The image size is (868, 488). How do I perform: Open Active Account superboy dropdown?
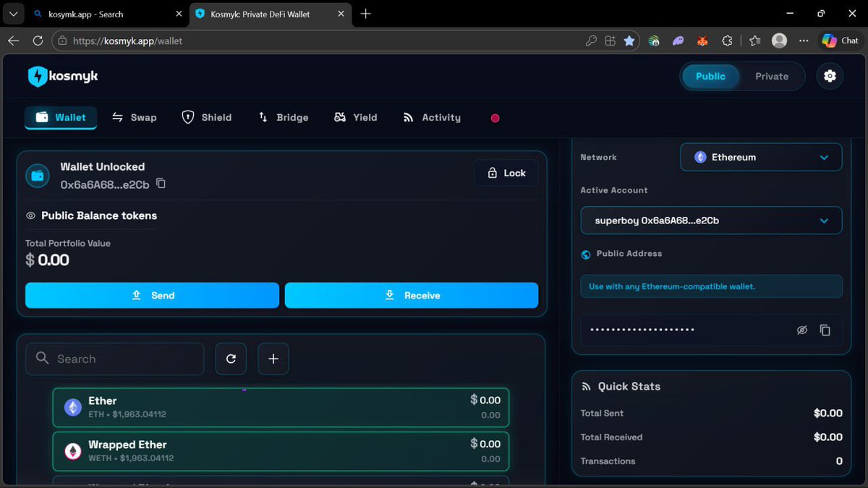click(x=711, y=221)
